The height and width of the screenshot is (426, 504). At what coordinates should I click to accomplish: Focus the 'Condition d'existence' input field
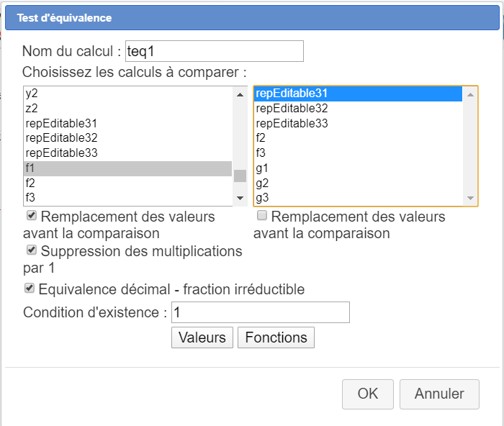(261, 312)
